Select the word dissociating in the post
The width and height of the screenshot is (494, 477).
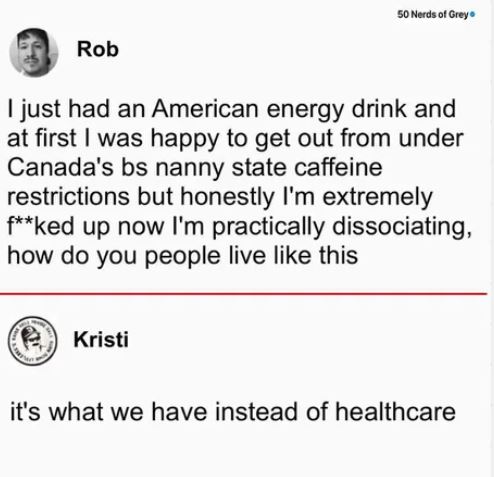[x=402, y=227]
